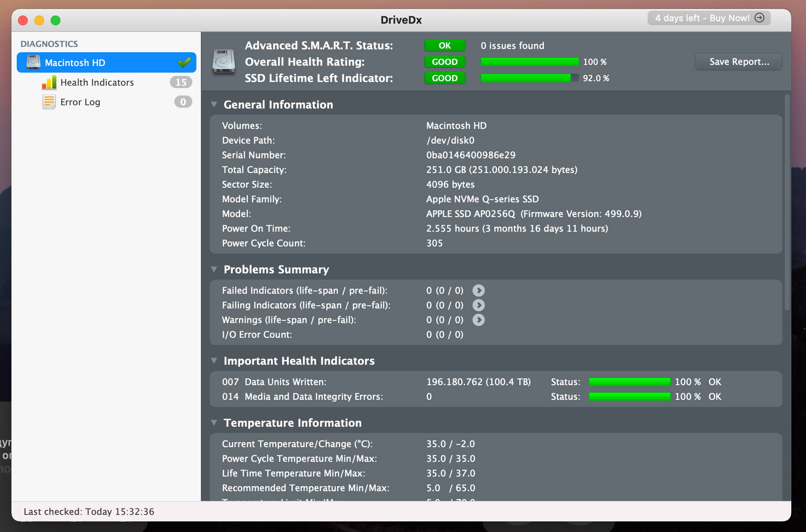
Task: Click 0 issues found text
Action: coord(512,46)
